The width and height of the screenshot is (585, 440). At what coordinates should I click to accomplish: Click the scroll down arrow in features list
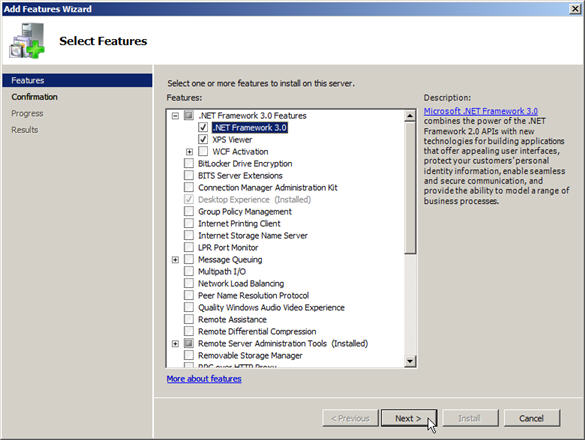click(x=410, y=361)
